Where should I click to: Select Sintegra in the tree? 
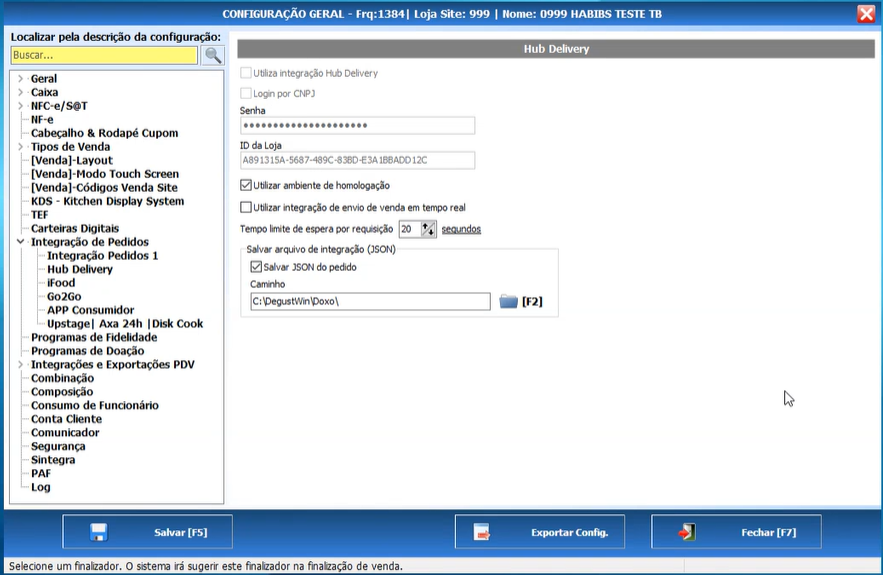[53, 460]
